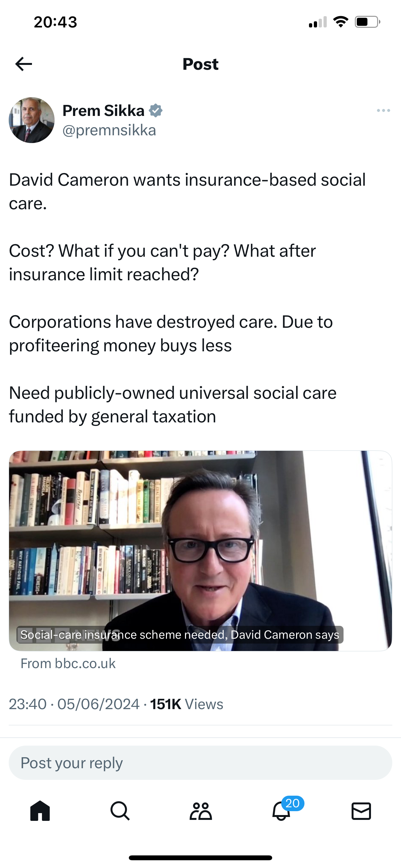Tap the 23:40 · 05/06/2024 timestamp

(x=74, y=704)
